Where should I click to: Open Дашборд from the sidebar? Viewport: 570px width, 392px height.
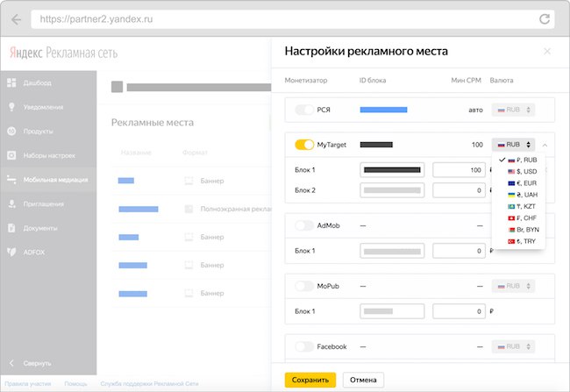click(48, 83)
